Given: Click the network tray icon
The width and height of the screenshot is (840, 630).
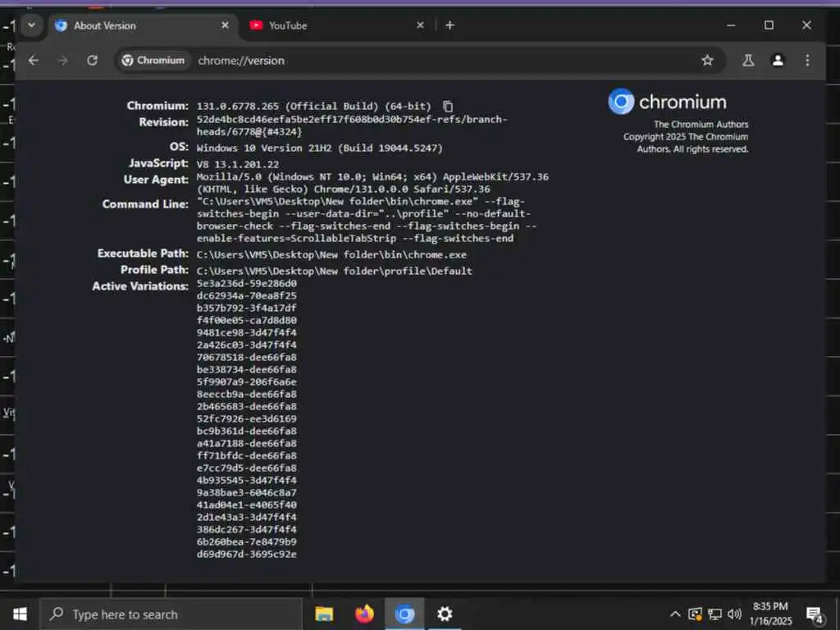Looking at the screenshot, I should [714, 614].
